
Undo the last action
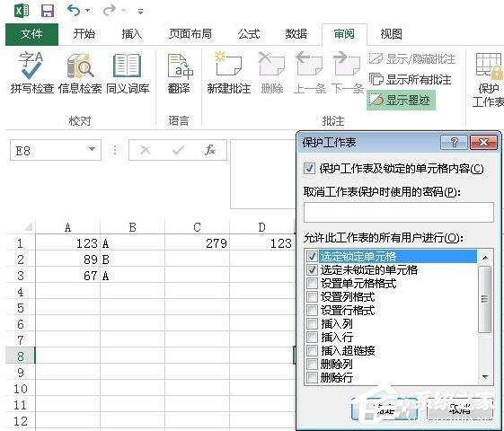tap(74, 11)
